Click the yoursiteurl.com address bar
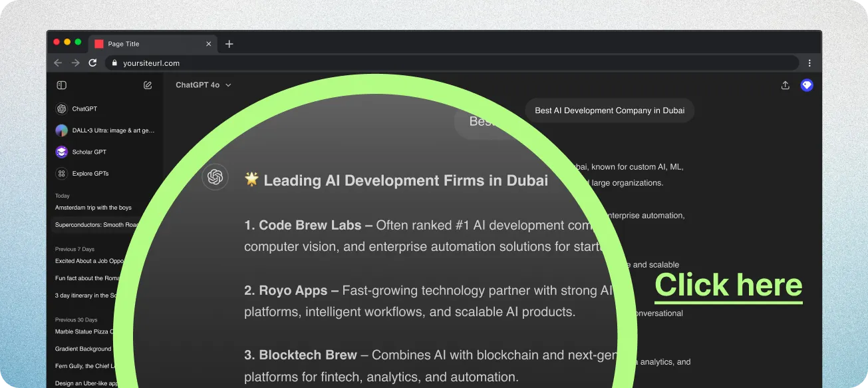The image size is (868, 388). pyautogui.click(x=452, y=63)
